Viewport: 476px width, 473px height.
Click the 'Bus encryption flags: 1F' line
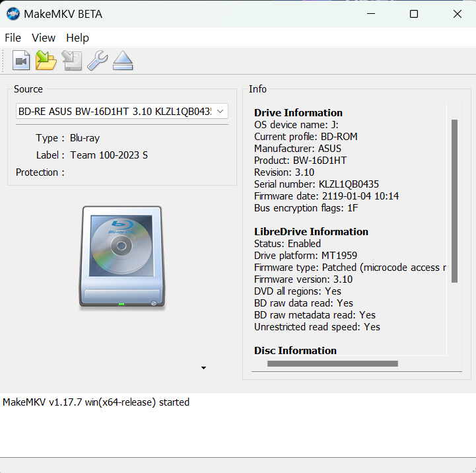pyautogui.click(x=306, y=208)
